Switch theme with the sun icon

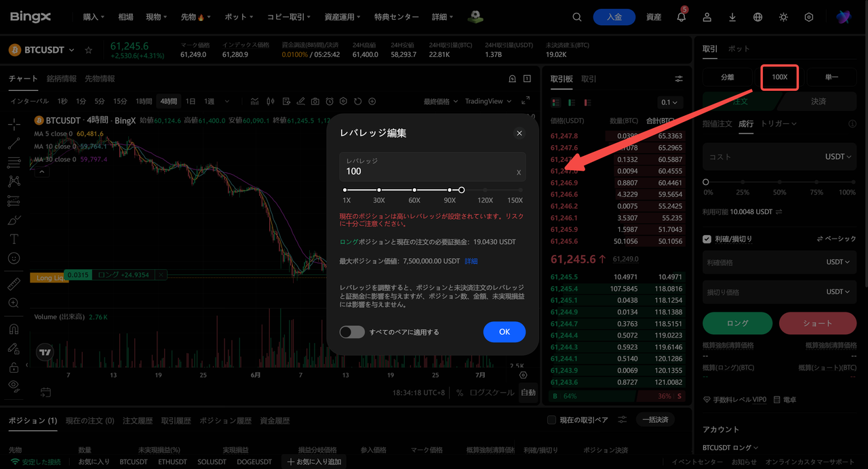click(x=783, y=17)
